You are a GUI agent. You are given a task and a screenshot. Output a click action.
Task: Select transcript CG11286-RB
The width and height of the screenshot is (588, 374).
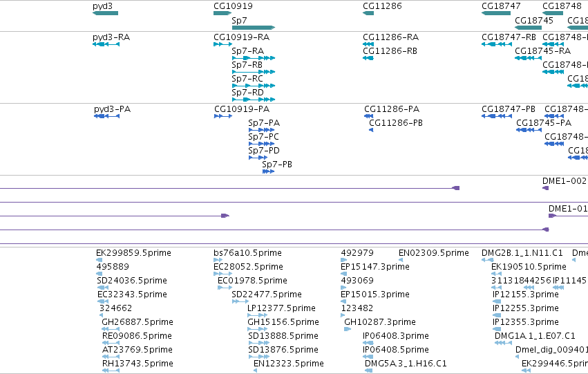click(368, 58)
